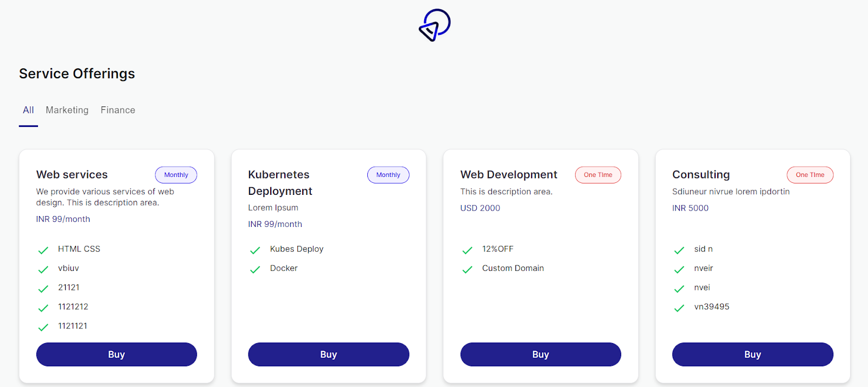Click Monthly badge on Kubernetes Deployment card
Viewport: 868px width, 387px height.
[x=388, y=175]
